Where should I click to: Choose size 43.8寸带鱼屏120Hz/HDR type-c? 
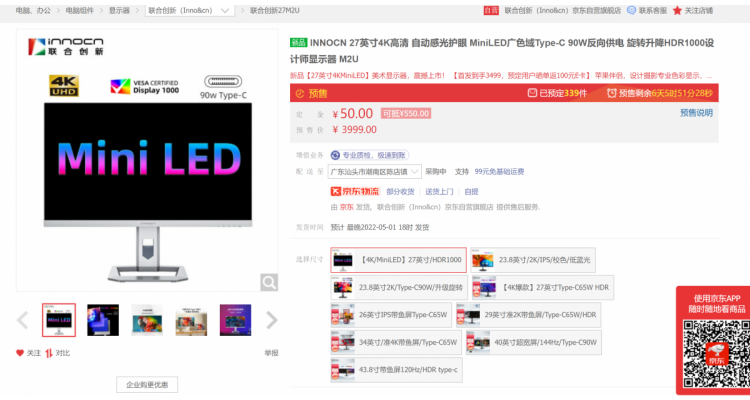tap(397, 370)
